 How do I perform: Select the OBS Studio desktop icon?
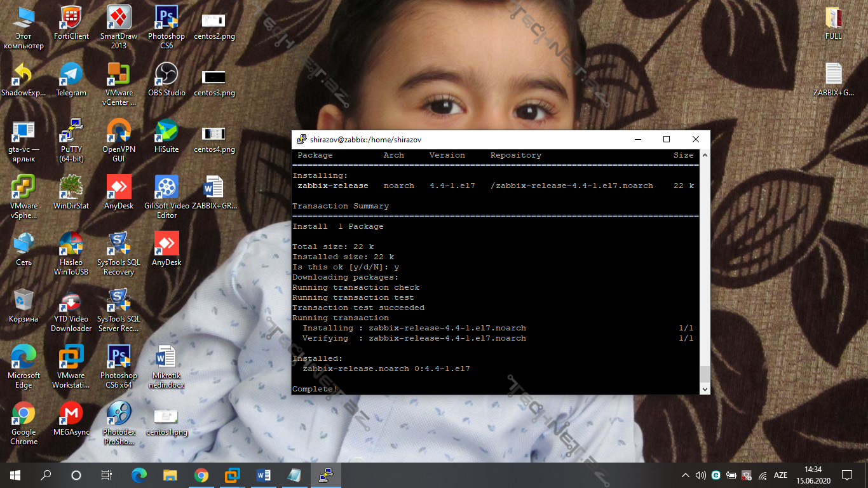click(x=166, y=74)
